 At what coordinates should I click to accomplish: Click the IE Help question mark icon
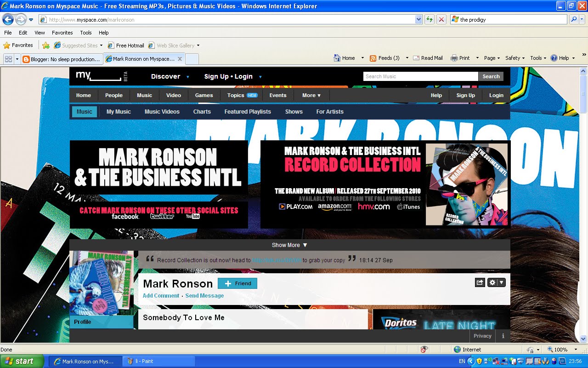point(554,58)
